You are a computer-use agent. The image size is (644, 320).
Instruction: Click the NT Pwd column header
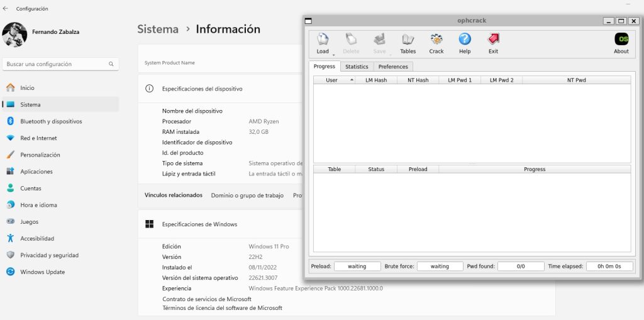click(576, 80)
